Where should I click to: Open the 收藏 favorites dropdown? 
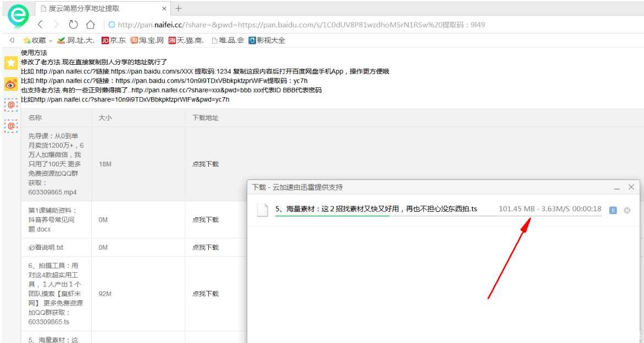pos(38,40)
